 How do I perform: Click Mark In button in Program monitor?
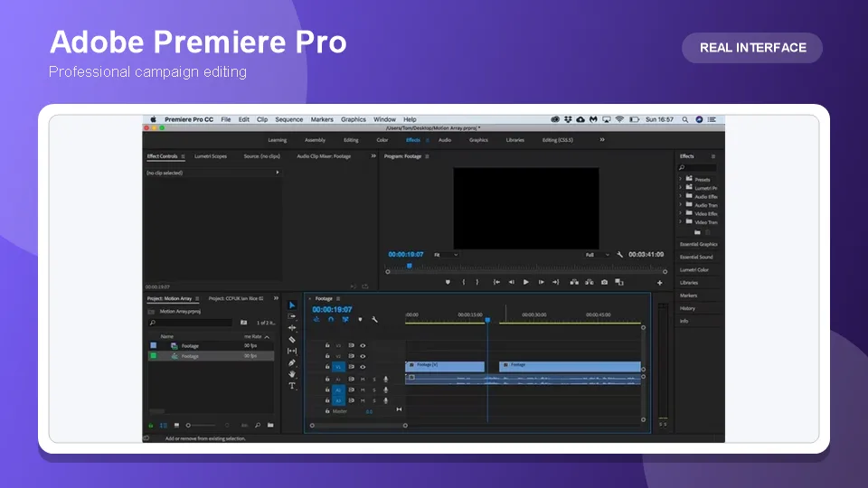pyautogui.click(x=463, y=282)
